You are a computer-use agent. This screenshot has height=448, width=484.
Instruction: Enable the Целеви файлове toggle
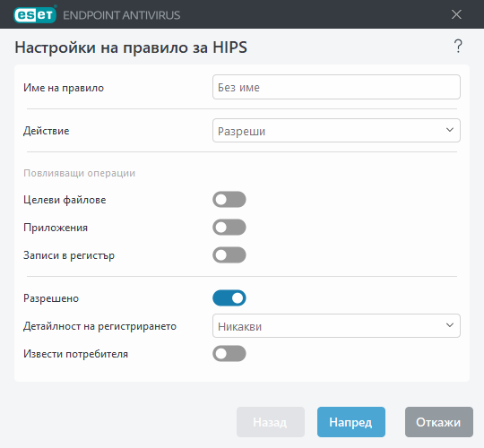[x=229, y=200]
